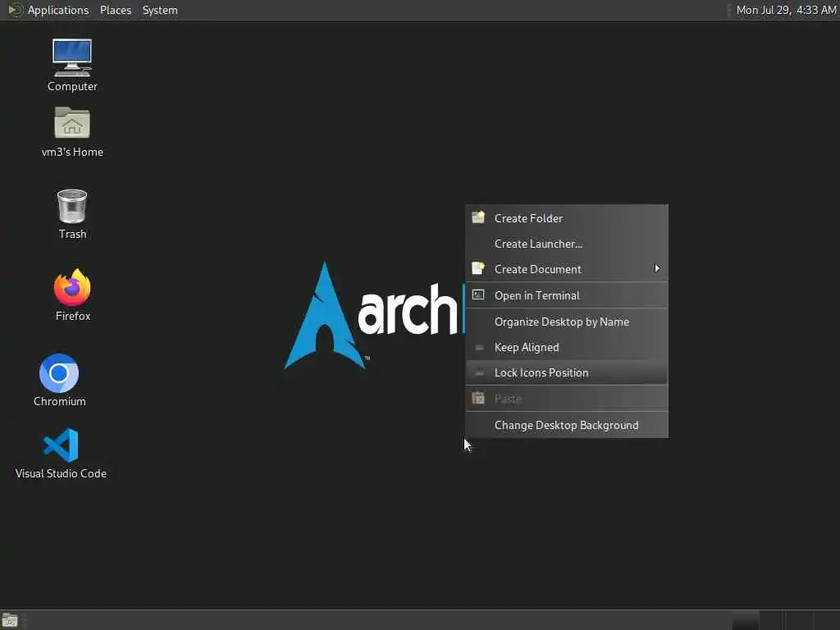Image resolution: width=840 pixels, height=630 pixels.
Task: Click the workspace switcher in bottom panel
Action: click(x=785, y=620)
